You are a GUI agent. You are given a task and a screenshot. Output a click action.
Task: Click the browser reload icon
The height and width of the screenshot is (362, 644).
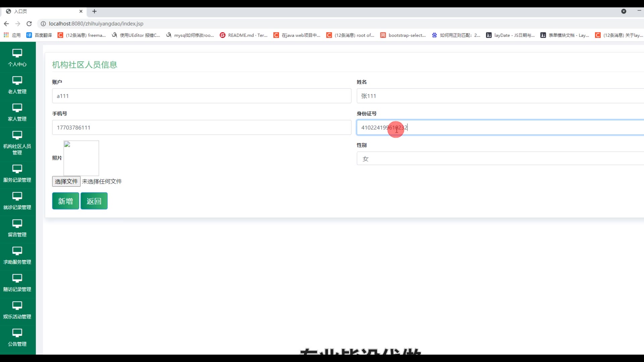(29, 24)
